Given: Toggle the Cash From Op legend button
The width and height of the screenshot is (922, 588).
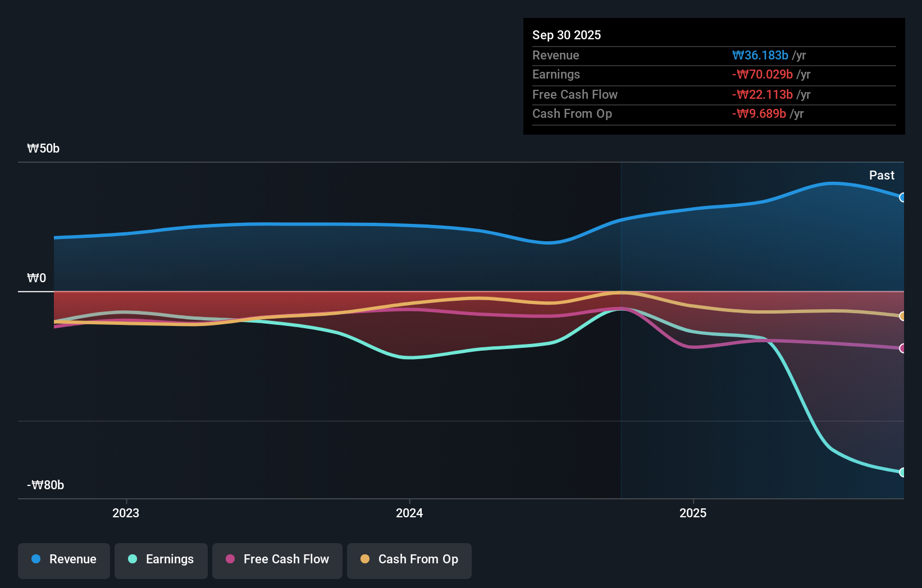Looking at the screenshot, I should click(x=409, y=561).
